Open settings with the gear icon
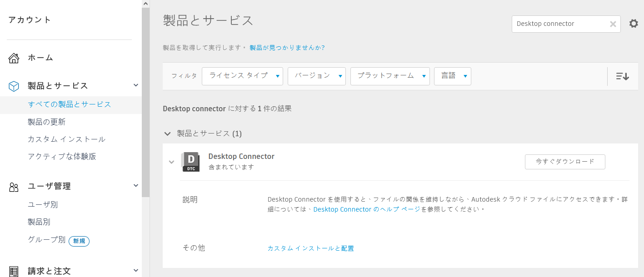The image size is (644, 277). tap(634, 24)
